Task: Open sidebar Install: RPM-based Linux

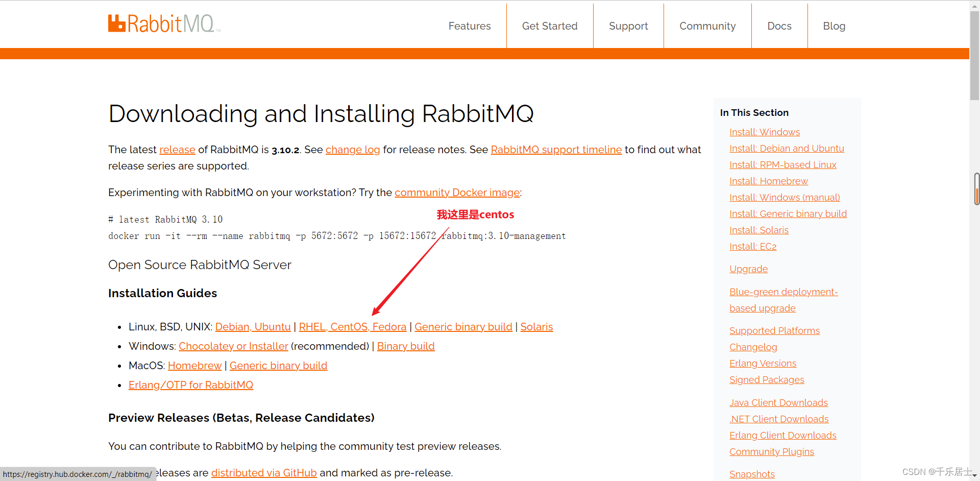Action: click(783, 165)
